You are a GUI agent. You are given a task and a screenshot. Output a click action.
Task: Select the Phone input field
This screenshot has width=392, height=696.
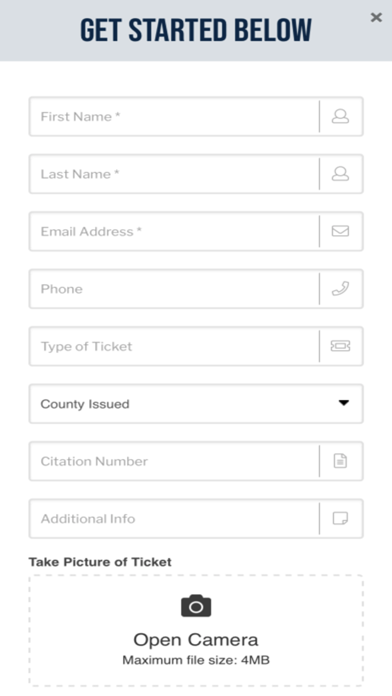point(174,289)
